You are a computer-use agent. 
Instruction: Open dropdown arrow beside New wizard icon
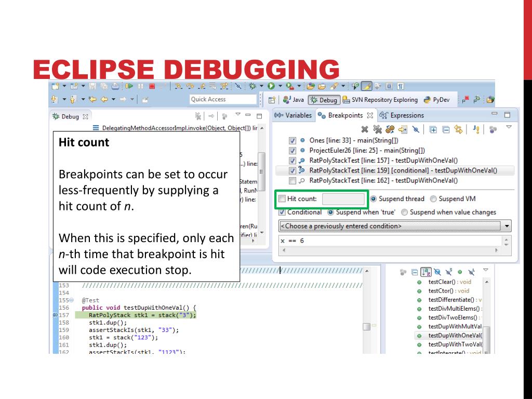64,86
